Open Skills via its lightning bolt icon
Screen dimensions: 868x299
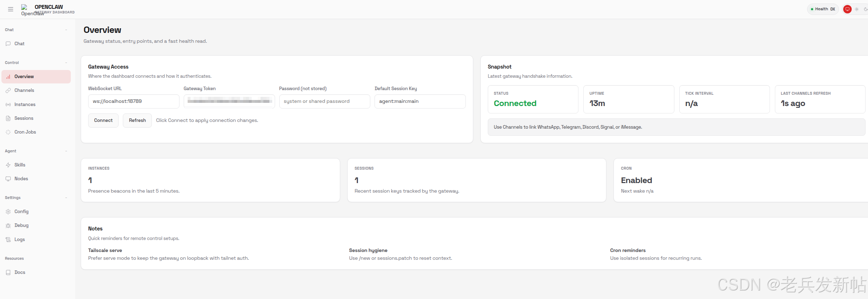pos(8,165)
